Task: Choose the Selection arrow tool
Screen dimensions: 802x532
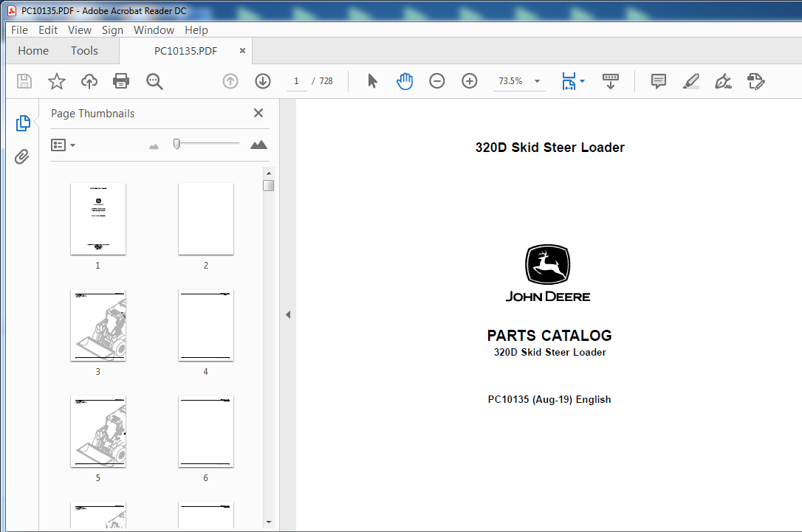Action: click(x=372, y=81)
